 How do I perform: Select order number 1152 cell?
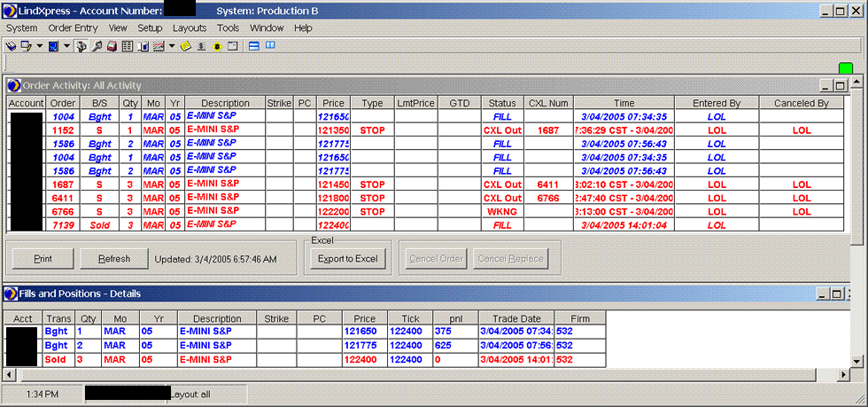coord(63,130)
